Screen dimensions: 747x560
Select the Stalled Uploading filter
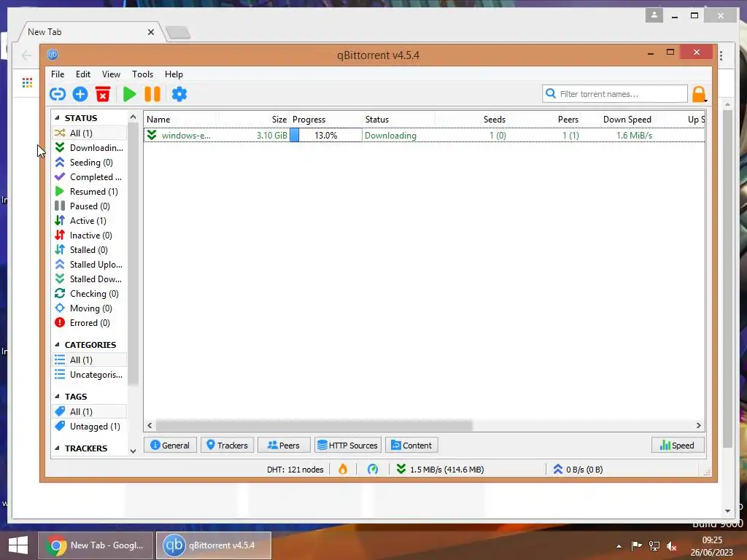tap(89, 264)
